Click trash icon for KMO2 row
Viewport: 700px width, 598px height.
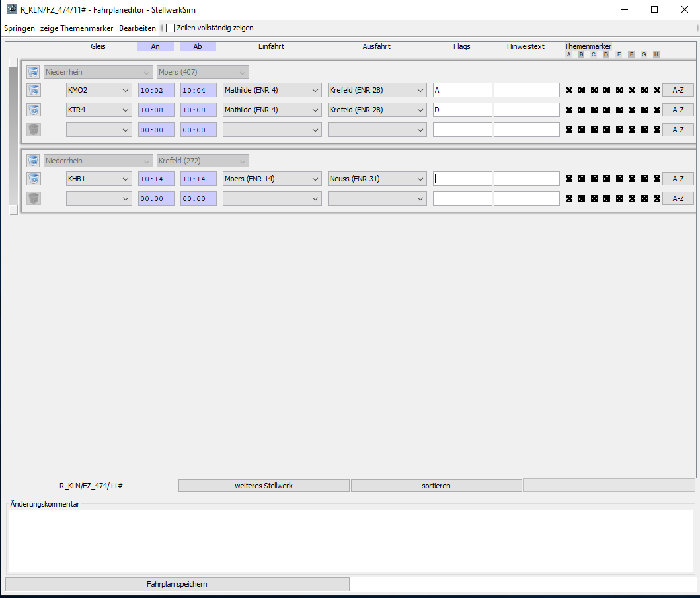pyautogui.click(x=33, y=90)
